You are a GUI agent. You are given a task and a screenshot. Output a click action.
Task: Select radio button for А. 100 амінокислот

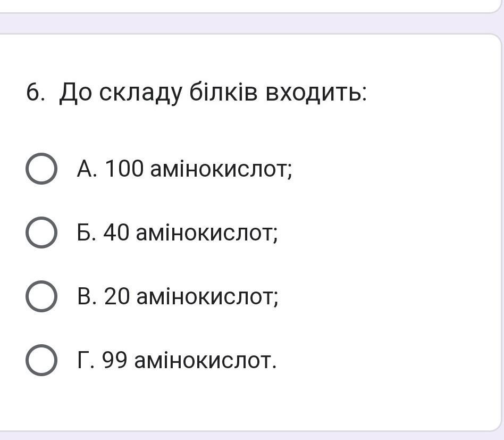41,169
